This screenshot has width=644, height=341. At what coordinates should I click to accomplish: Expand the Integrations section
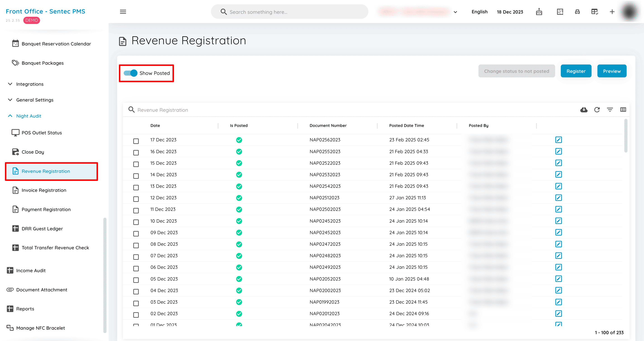pos(26,84)
